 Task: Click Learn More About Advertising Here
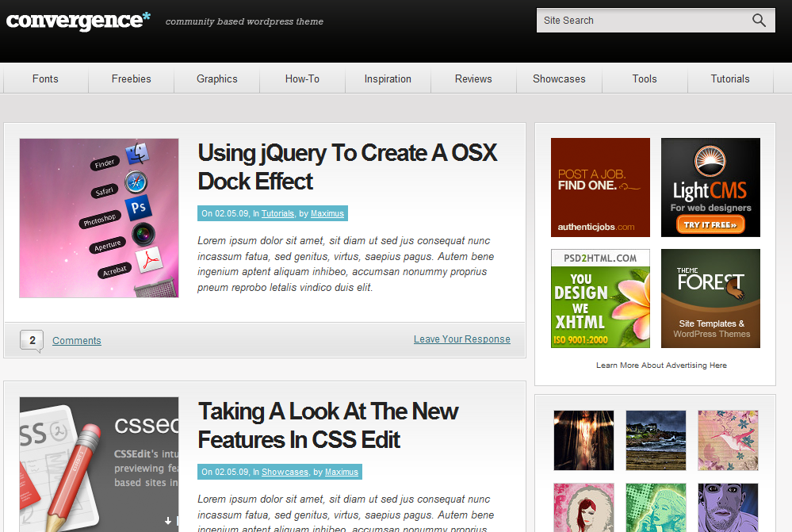coord(661,366)
